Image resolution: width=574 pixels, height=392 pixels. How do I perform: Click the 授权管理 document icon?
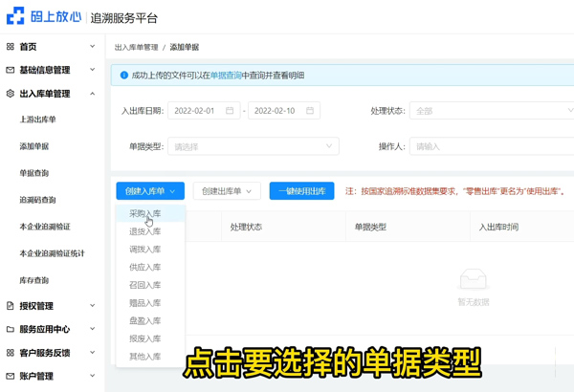click(x=11, y=306)
